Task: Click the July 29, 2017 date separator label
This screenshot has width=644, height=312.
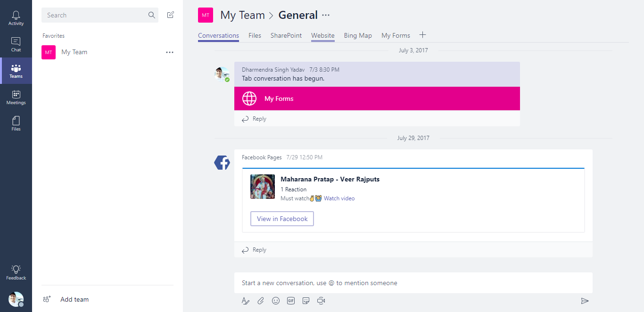Action: coord(413,138)
